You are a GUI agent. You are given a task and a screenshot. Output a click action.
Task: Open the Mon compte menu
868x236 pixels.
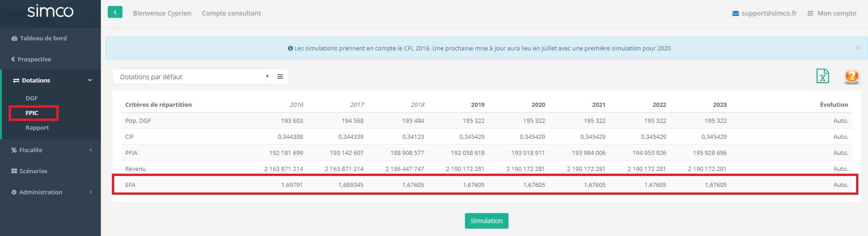[x=832, y=13]
